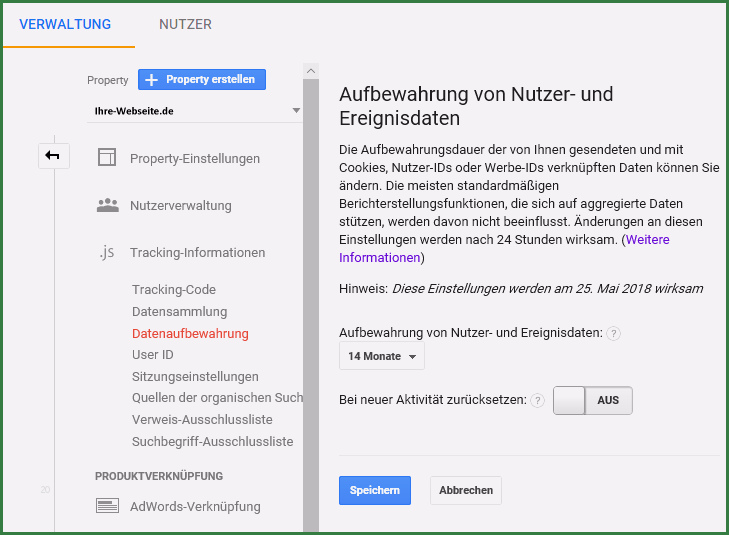Click help icon next to Aufbewahrung dropdown label
Viewport: 729px width, 535px height.
614,333
